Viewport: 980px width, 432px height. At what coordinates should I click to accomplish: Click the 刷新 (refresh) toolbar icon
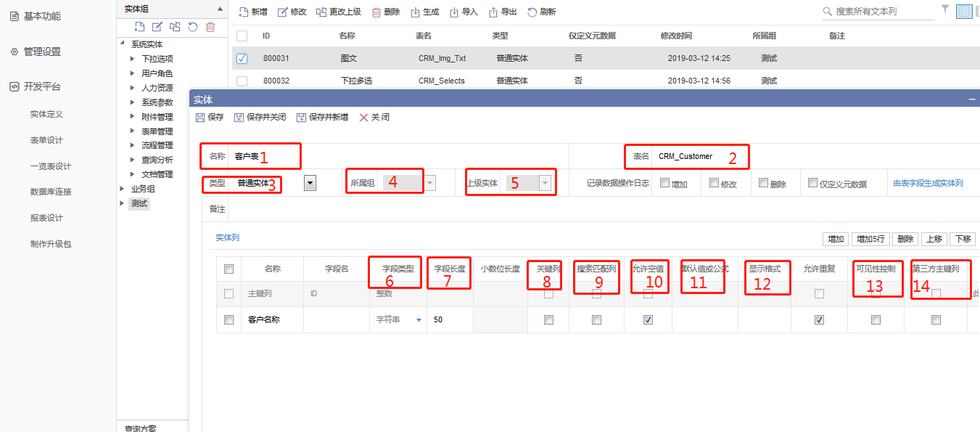point(532,12)
